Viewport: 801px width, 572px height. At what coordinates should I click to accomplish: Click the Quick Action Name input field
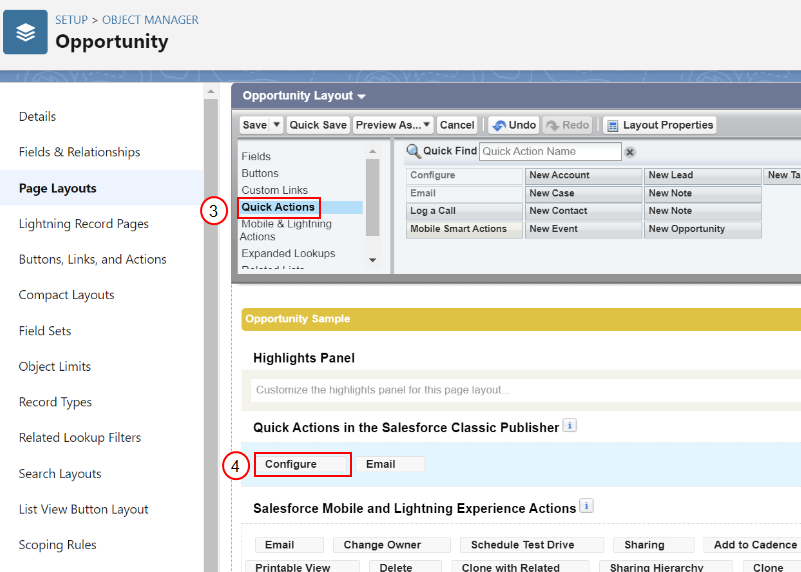pos(550,152)
